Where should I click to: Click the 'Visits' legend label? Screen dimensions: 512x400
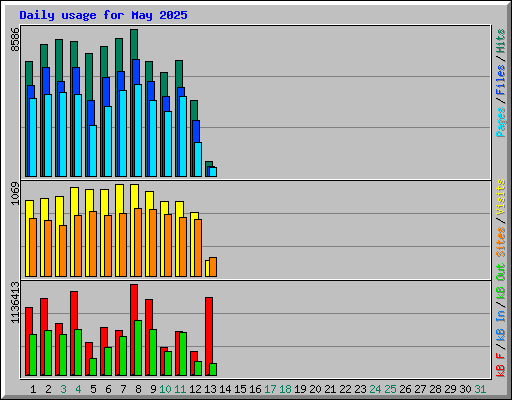tap(501, 197)
